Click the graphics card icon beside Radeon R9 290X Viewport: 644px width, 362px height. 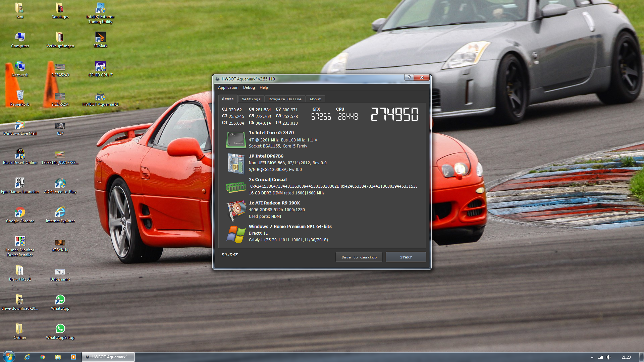point(236,210)
